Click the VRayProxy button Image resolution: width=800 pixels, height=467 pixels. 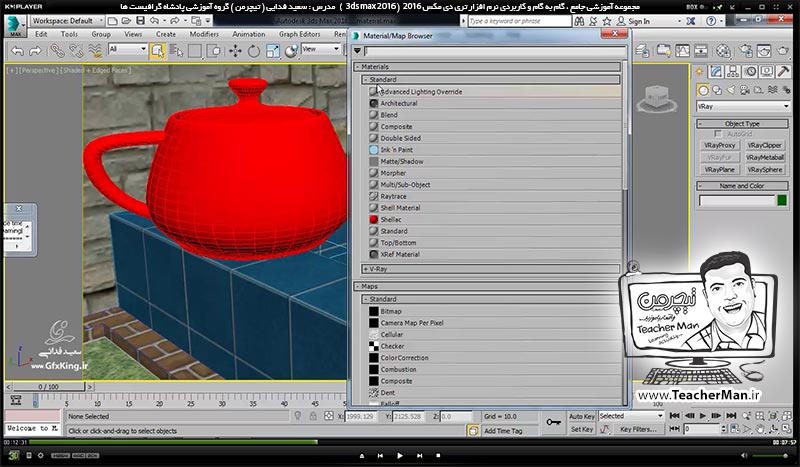[x=719, y=145]
